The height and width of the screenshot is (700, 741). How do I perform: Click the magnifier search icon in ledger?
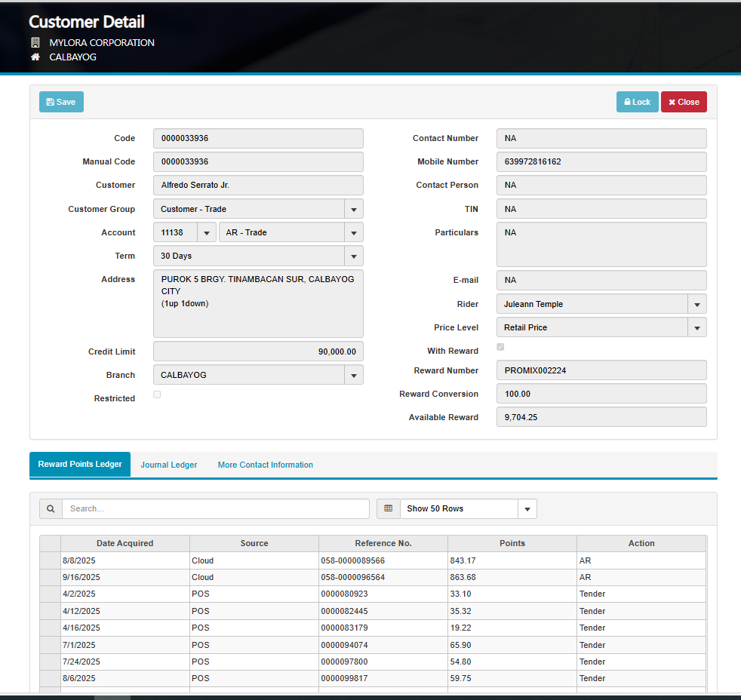click(51, 508)
